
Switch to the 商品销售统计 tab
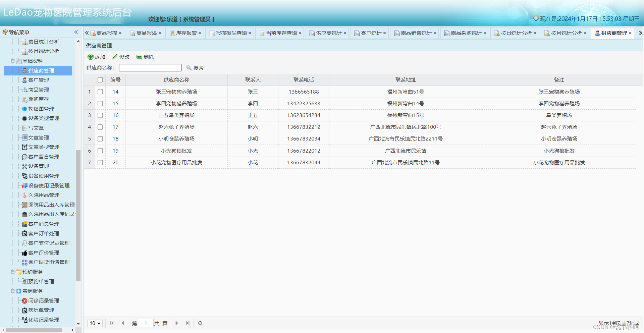point(415,33)
